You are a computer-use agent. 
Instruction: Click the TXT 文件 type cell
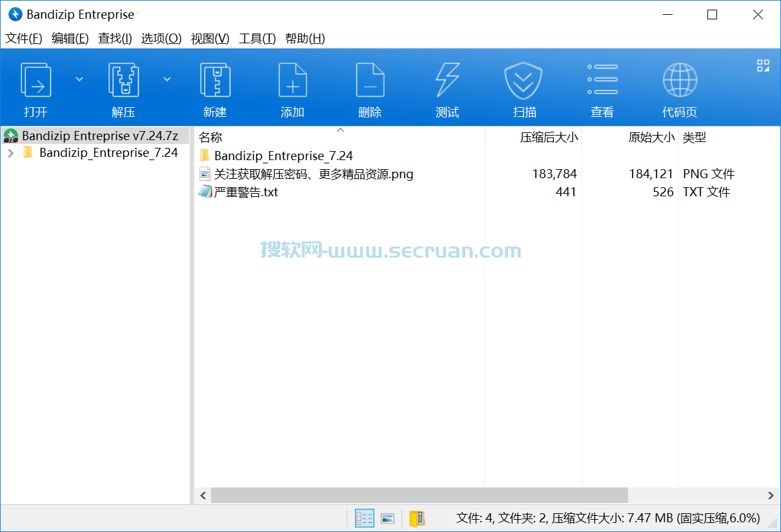[x=706, y=192]
